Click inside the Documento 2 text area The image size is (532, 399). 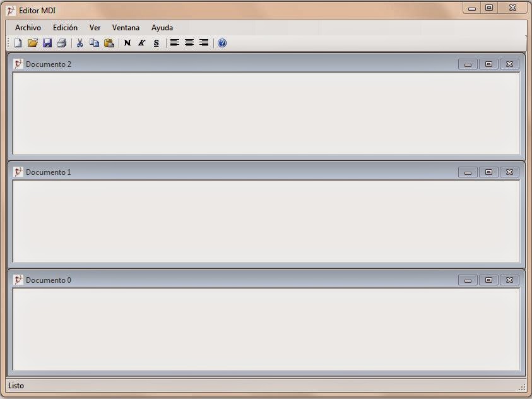266,114
